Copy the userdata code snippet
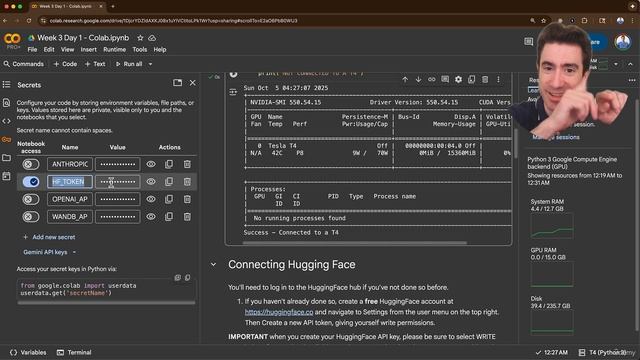 (x=187, y=278)
